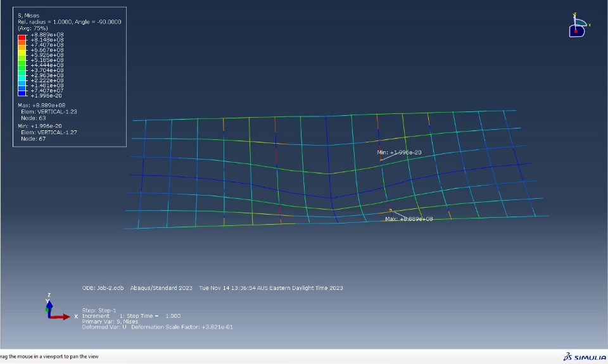Image resolution: width=608 pixels, height=364 pixels.
Task: Click legend value +2.963e+08
Action: [x=47, y=75]
